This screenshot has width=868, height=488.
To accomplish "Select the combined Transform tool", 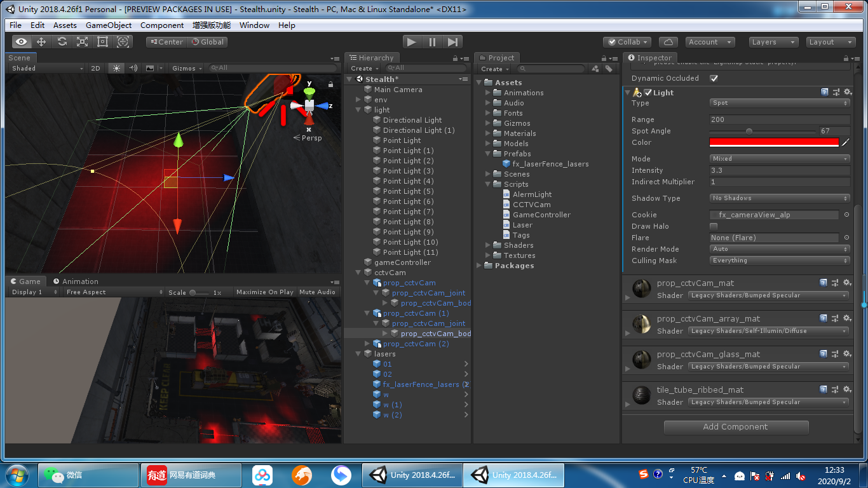I will 123,42.
